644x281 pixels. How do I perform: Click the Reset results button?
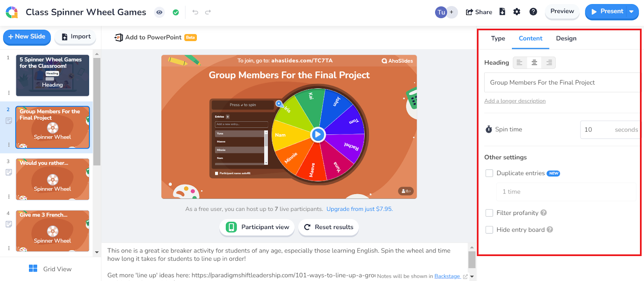329,227
